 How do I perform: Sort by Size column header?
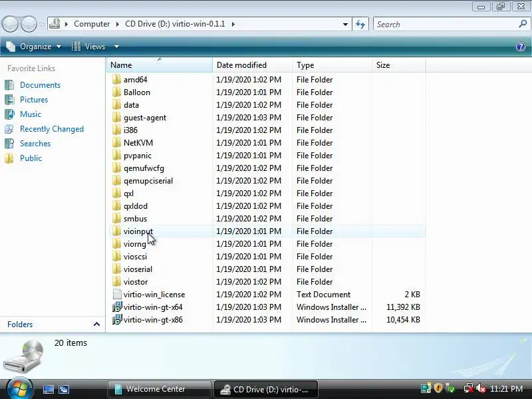click(398, 65)
